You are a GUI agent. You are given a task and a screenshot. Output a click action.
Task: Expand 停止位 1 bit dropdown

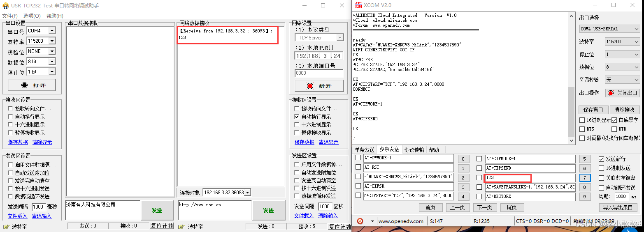click(52, 72)
